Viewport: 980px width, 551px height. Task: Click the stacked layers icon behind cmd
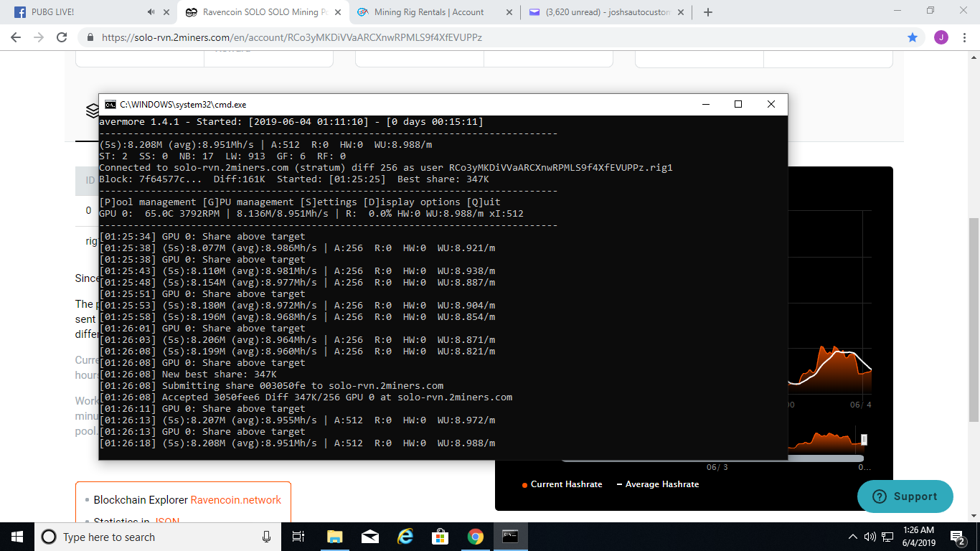92,110
